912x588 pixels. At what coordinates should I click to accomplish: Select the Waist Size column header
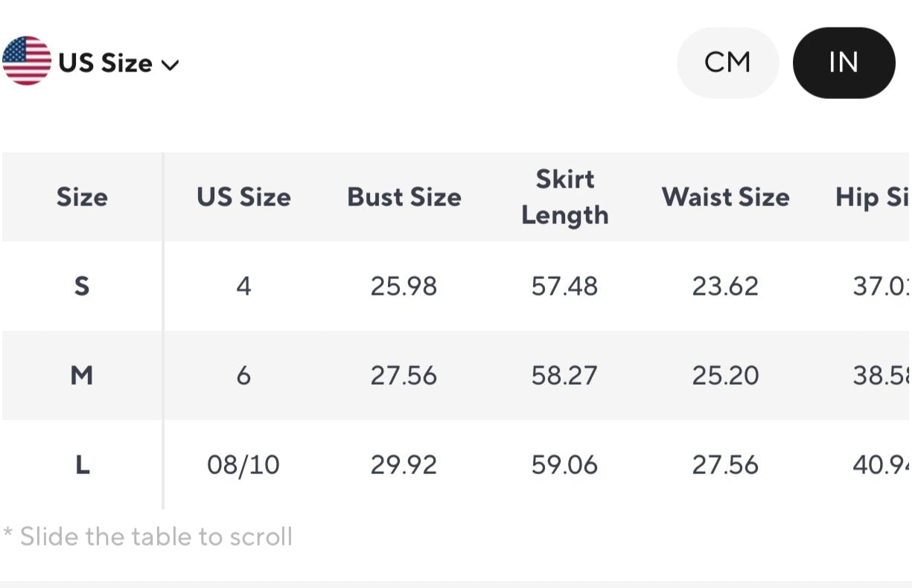coord(726,197)
